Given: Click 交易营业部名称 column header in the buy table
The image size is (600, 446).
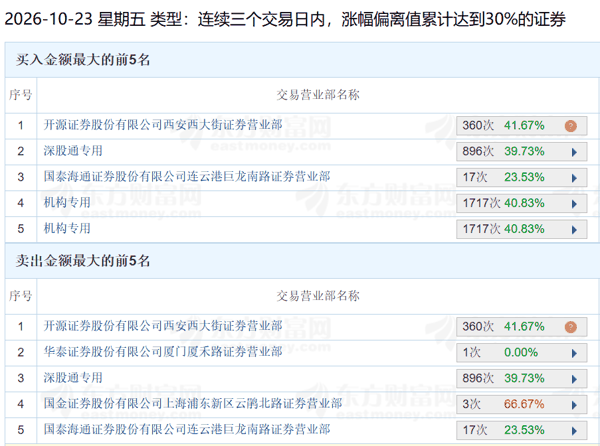Looking at the screenshot, I should click(318, 95).
